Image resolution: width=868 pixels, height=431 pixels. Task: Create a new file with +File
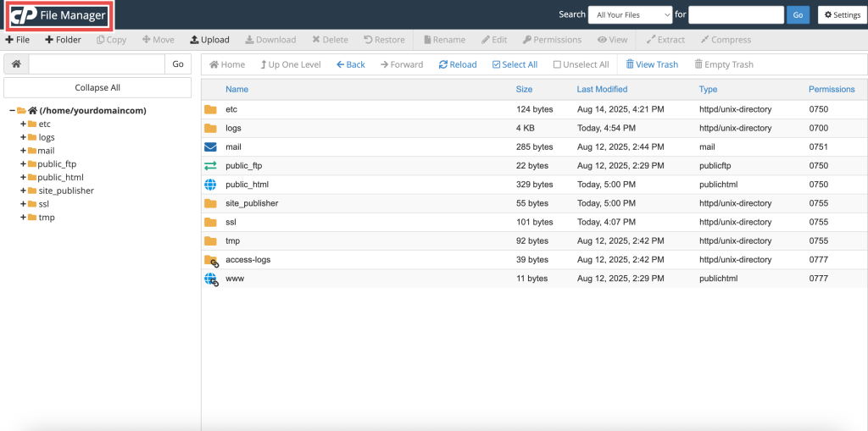point(17,40)
